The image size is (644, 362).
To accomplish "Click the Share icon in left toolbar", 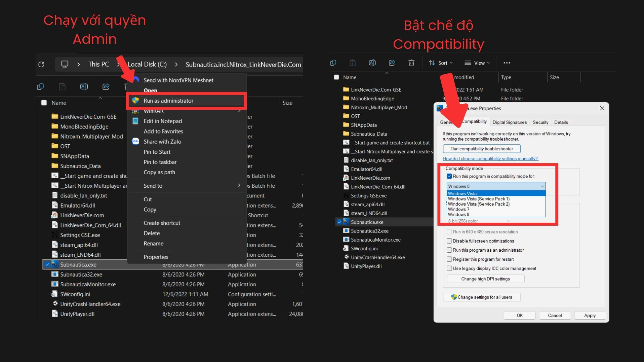I will point(106,87).
